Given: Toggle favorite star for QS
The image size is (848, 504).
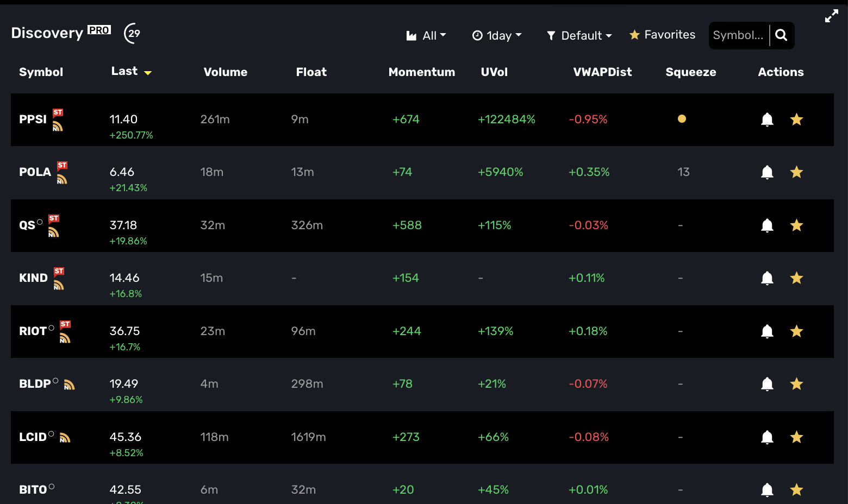Looking at the screenshot, I should pyautogui.click(x=796, y=225).
